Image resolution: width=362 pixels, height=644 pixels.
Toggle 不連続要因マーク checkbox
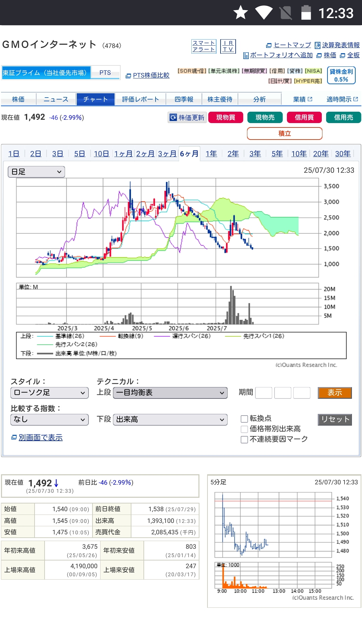pyautogui.click(x=244, y=439)
